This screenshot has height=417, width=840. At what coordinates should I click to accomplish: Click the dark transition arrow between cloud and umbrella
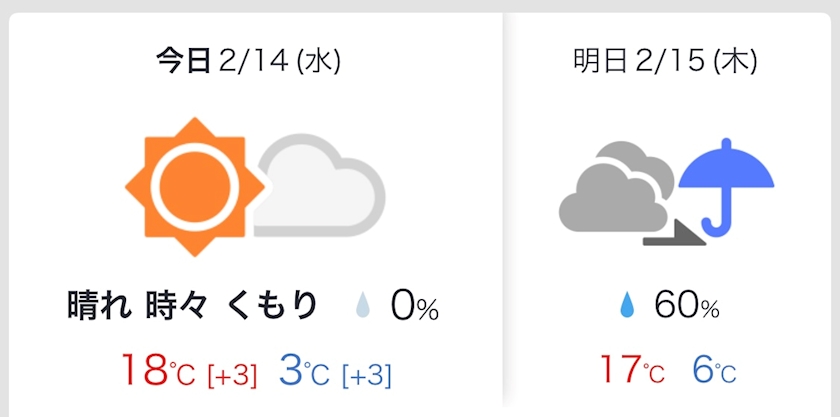click(674, 233)
